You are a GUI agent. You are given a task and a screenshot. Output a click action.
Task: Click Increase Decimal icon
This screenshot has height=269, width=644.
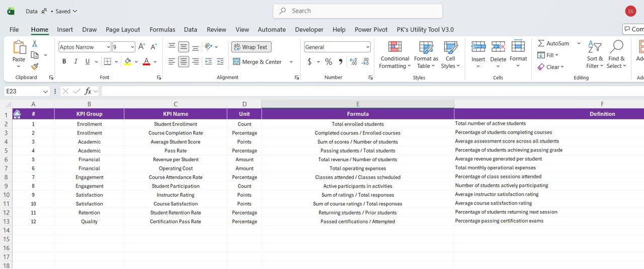353,61
